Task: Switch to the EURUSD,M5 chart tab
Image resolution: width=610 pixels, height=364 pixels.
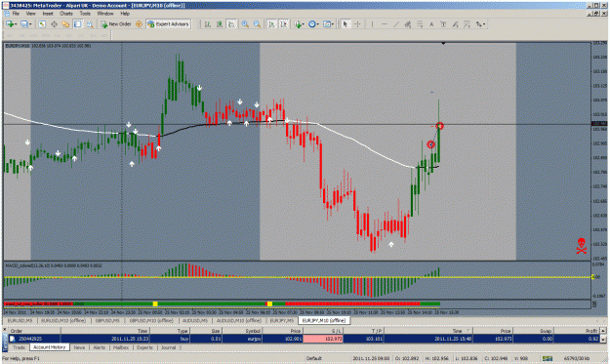Action: click(x=20, y=320)
